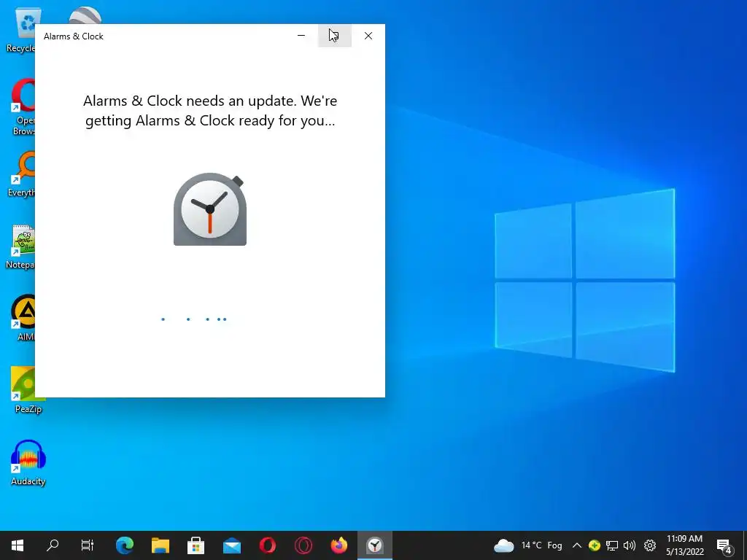
Task: Open the Everything search desktop shortcut
Action: click(22, 174)
